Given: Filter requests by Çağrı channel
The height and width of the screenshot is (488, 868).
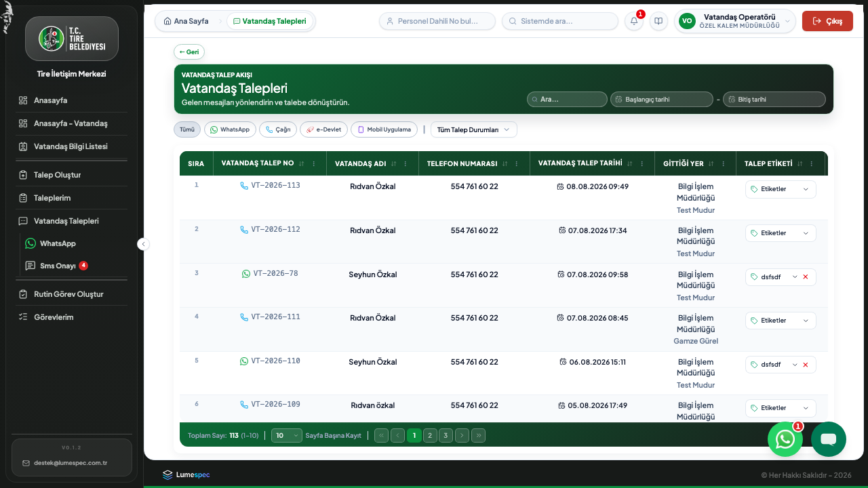Looking at the screenshot, I should point(278,129).
